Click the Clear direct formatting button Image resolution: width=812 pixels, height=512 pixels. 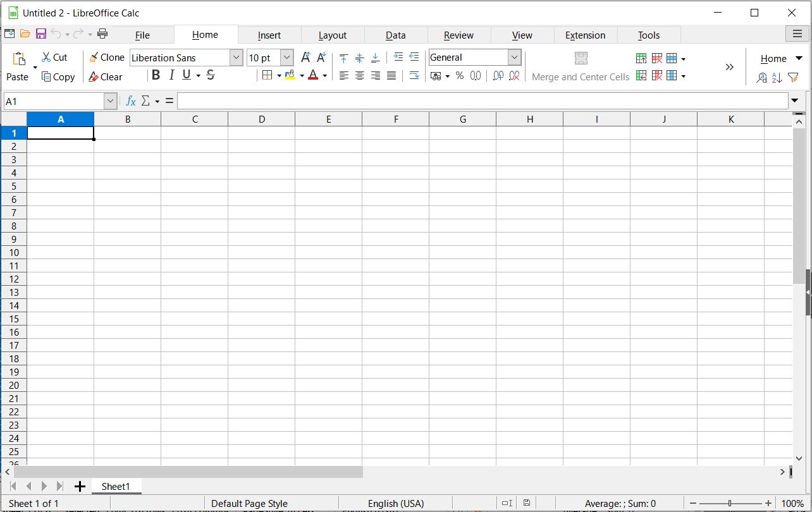(106, 77)
